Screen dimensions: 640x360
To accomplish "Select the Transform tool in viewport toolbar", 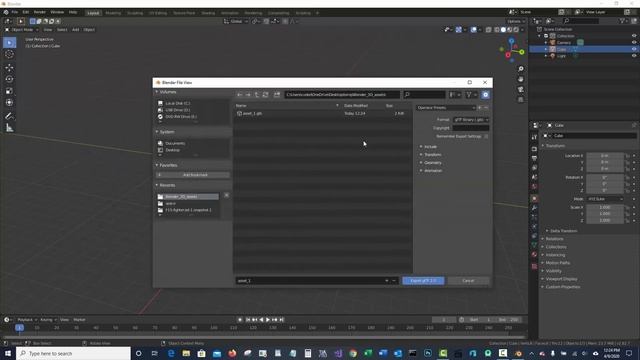I will click(9, 103).
